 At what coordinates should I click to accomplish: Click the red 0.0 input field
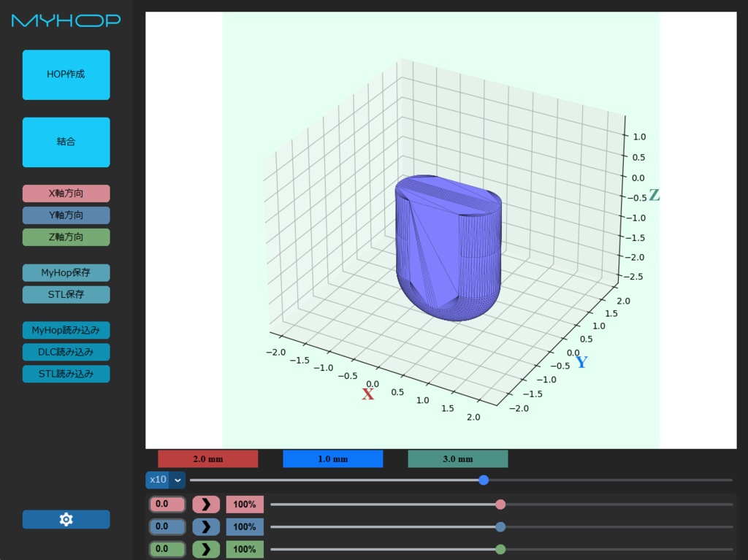167,505
